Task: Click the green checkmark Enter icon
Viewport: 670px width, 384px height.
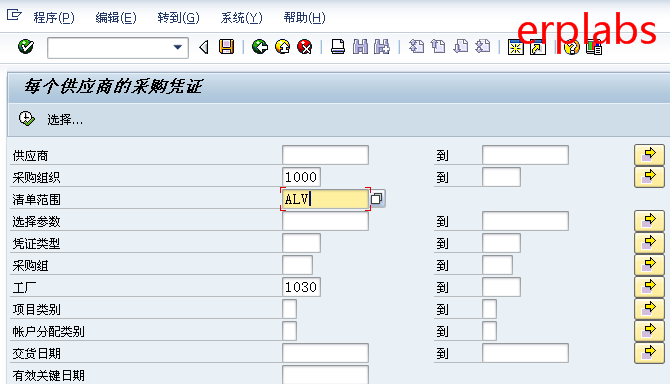Action: [26, 47]
